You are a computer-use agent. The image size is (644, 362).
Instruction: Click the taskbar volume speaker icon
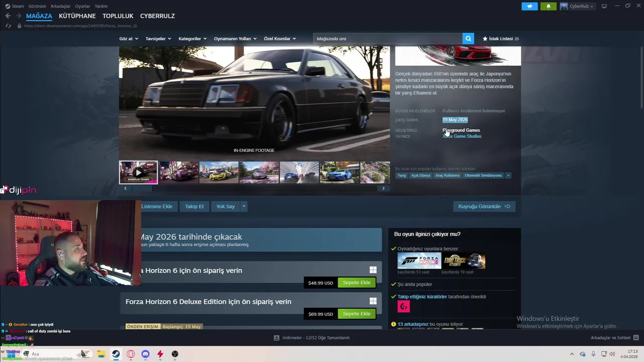[x=612, y=354]
